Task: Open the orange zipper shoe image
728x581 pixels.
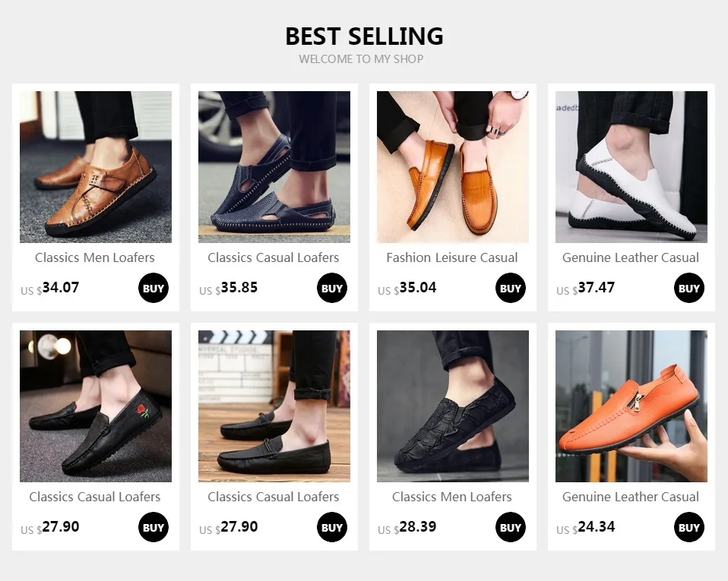Action: (631, 406)
